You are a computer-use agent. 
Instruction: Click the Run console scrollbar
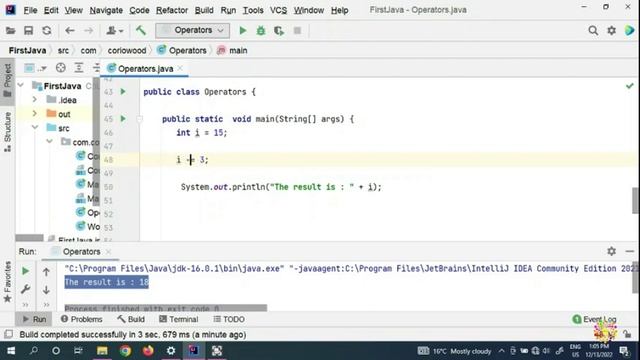(x=635, y=277)
